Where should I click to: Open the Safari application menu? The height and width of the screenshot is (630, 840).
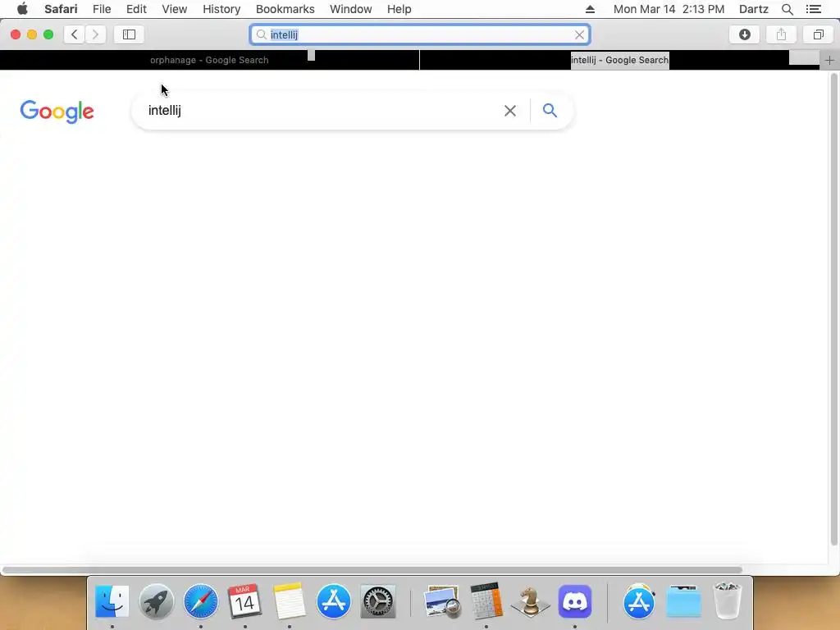tap(61, 9)
